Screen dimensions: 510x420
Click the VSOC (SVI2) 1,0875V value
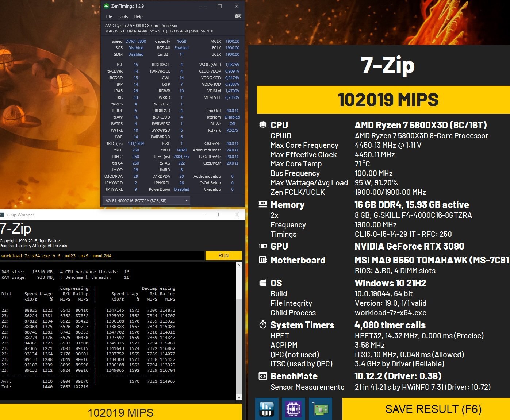[232, 65]
